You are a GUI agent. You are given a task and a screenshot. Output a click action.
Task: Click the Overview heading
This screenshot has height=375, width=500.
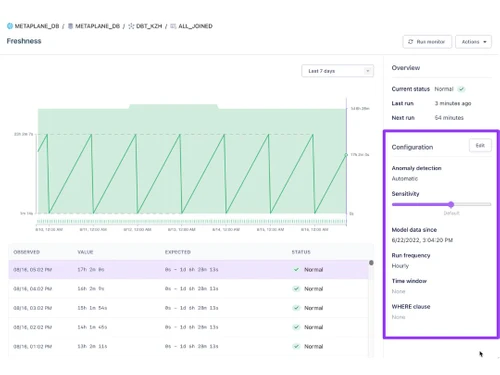(406, 68)
